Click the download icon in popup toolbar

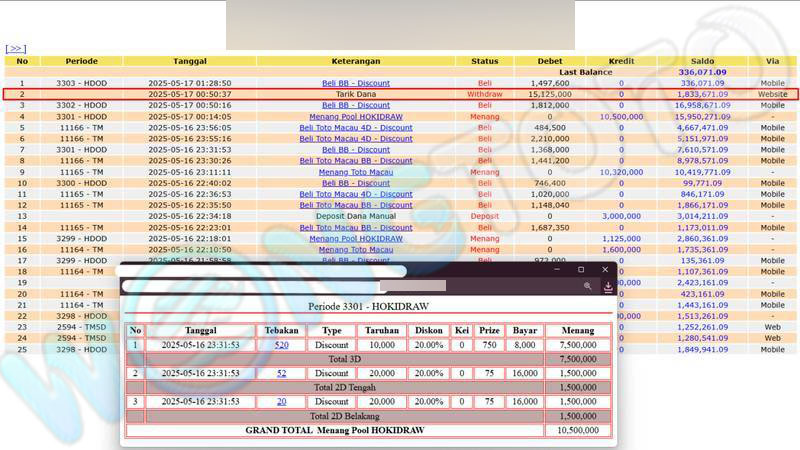point(607,286)
